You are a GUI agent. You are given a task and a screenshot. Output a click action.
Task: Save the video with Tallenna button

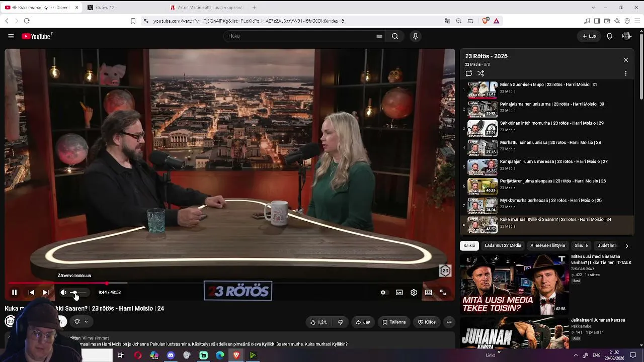pyautogui.click(x=394, y=322)
